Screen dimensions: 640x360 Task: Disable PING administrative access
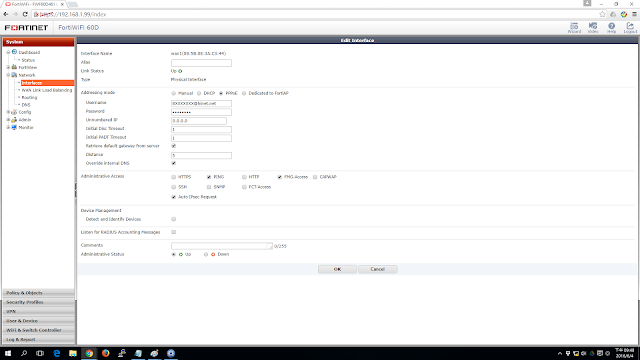[209, 177]
